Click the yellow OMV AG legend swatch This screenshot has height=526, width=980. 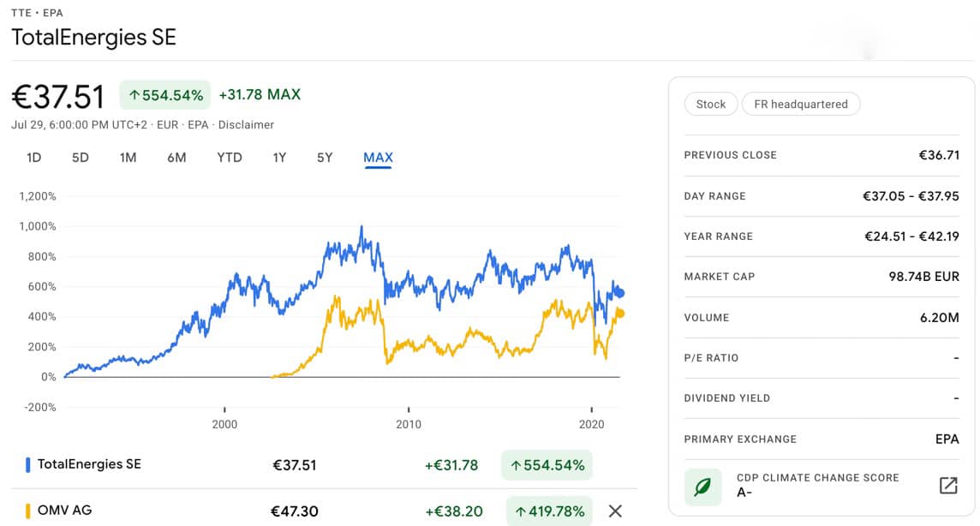tap(27, 511)
